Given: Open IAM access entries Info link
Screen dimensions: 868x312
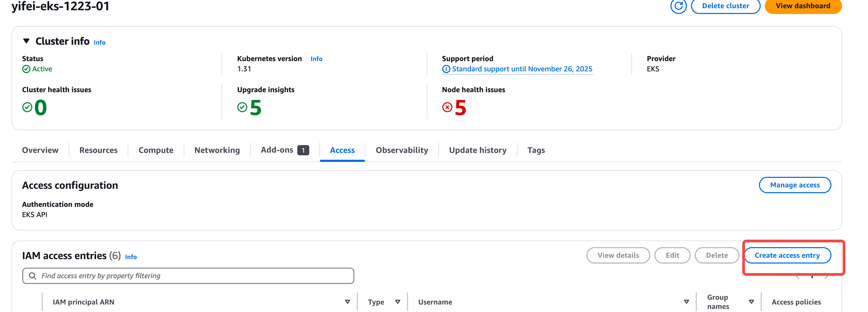Looking at the screenshot, I should [x=131, y=257].
